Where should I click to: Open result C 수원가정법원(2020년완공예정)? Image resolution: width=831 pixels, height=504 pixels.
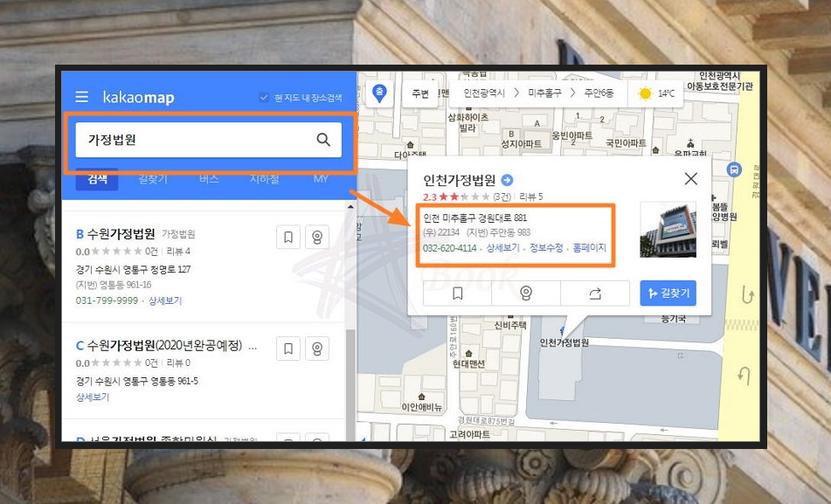163,346
